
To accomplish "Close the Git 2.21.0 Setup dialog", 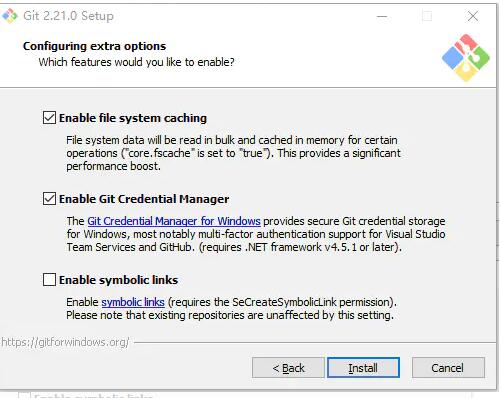I will coord(473,16).
